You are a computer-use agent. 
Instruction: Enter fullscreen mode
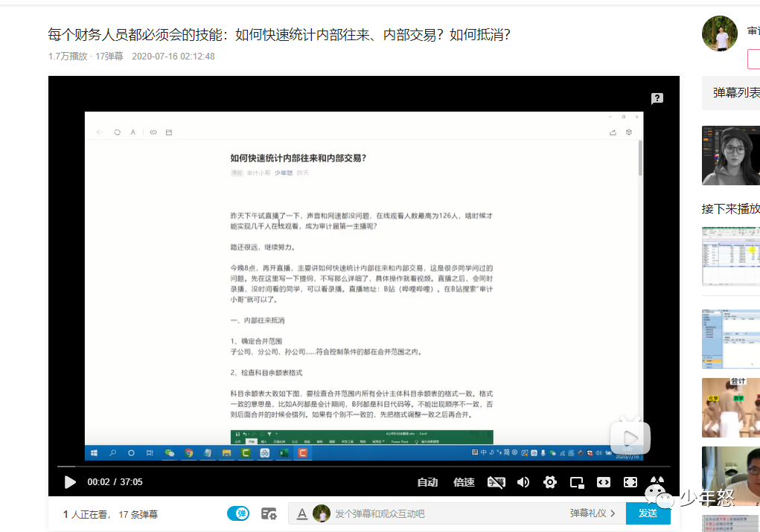pyautogui.click(x=630, y=482)
